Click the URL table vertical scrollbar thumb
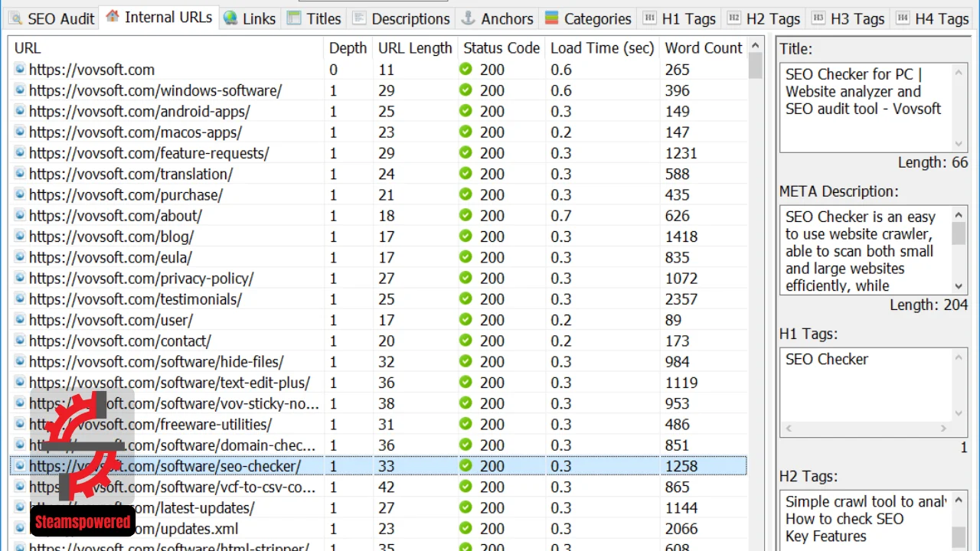 pos(756,66)
